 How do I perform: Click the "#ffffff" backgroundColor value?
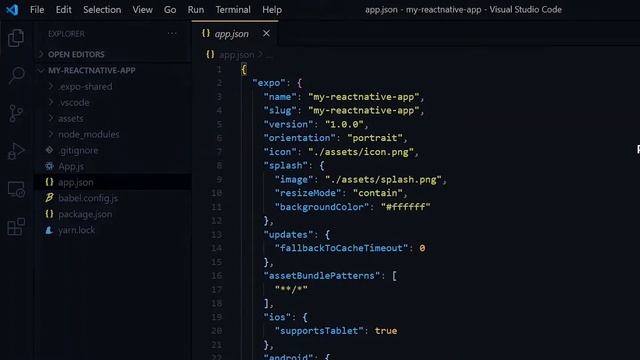405,207
